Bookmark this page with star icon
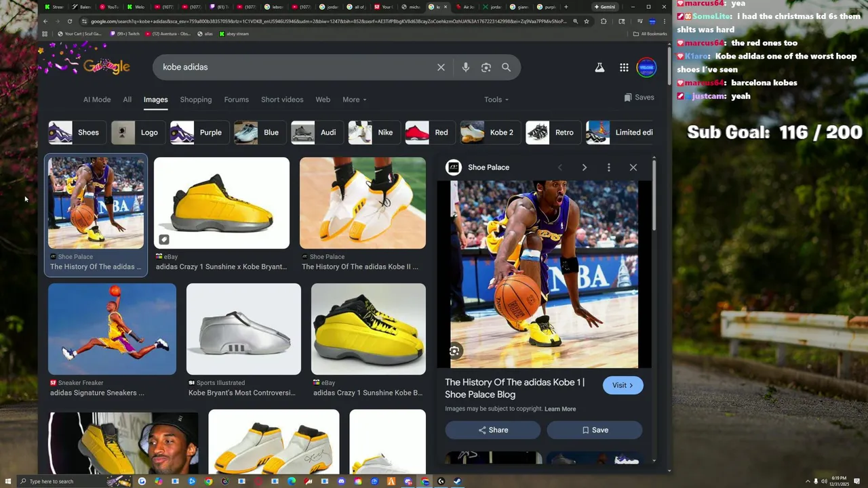Image resolution: width=868 pixels, height=488 pixels. (x=587, y=21)
